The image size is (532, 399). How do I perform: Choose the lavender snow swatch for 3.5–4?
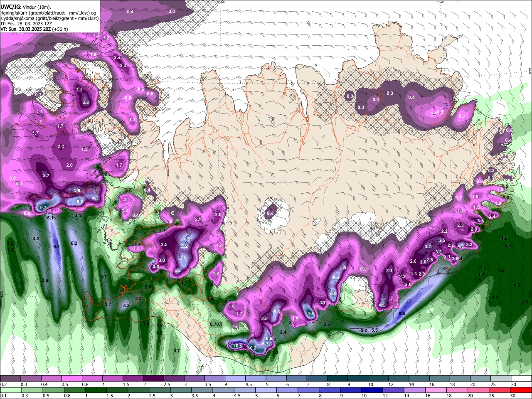click(214, 378)
